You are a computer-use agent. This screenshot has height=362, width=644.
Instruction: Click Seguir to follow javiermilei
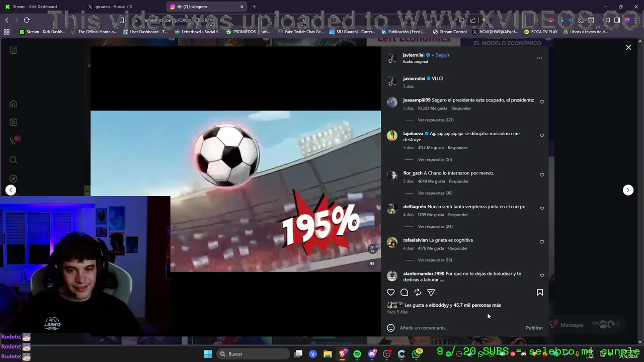pyautogui.click(x=443, y=55)
